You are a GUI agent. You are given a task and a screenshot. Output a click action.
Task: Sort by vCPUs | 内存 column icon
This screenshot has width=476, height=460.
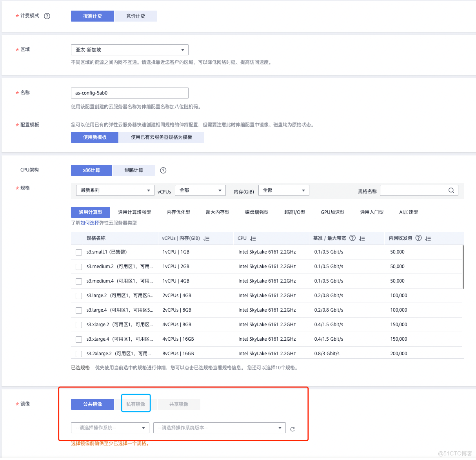pos(207,239)
